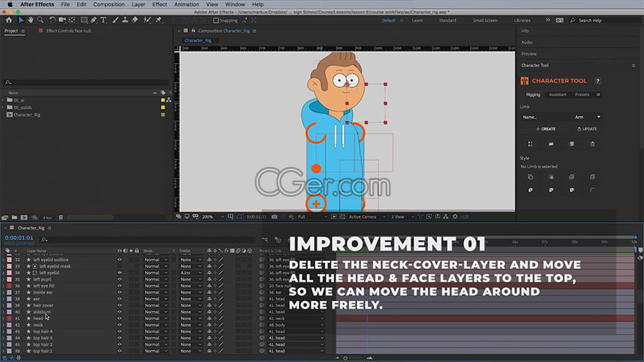Select the Puppet Pin tool
644x362 pixels.
[x=159, y=20]
